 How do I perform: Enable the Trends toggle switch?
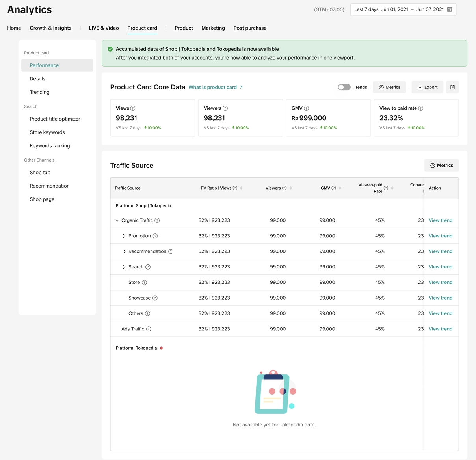tap(344, 87)
